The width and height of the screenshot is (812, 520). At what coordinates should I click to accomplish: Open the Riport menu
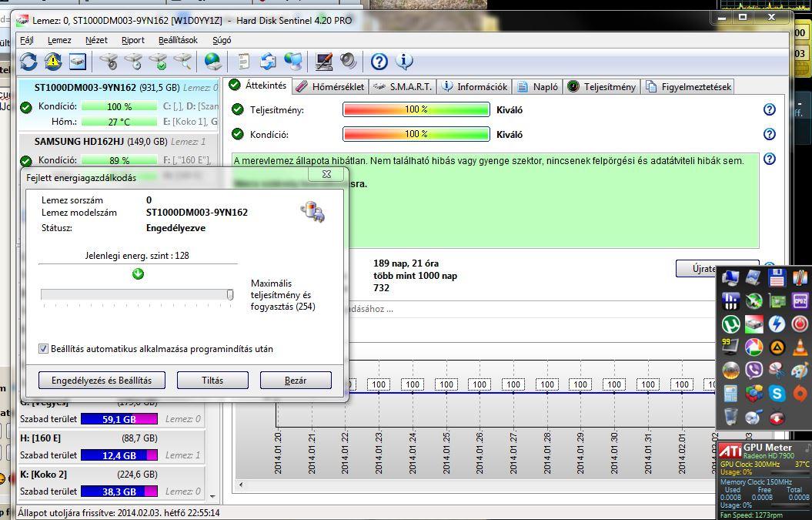133,40
